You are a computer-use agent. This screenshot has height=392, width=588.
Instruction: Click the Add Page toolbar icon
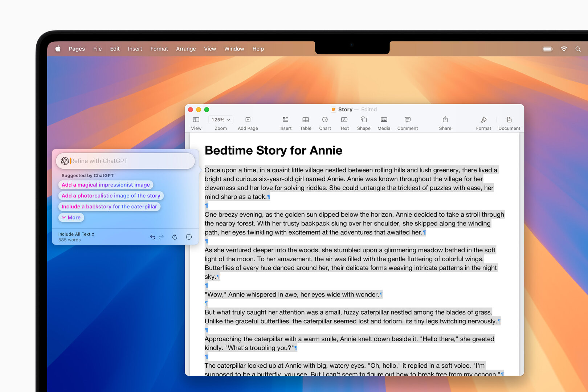248,122
